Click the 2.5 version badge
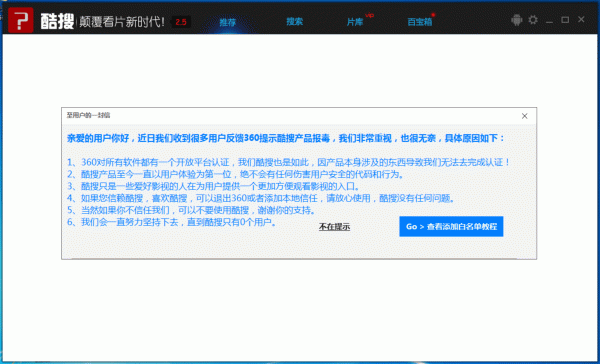The image size is (600, 364). (181, 22)
